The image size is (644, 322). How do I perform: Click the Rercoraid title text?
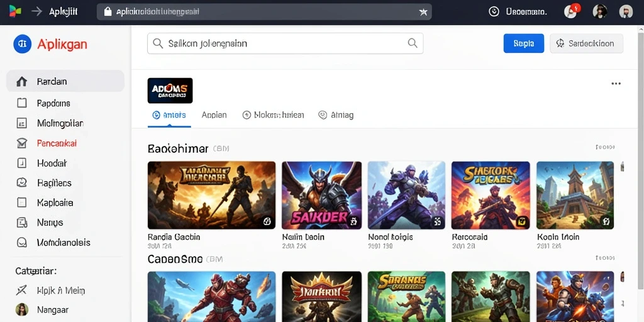(469, 237)
